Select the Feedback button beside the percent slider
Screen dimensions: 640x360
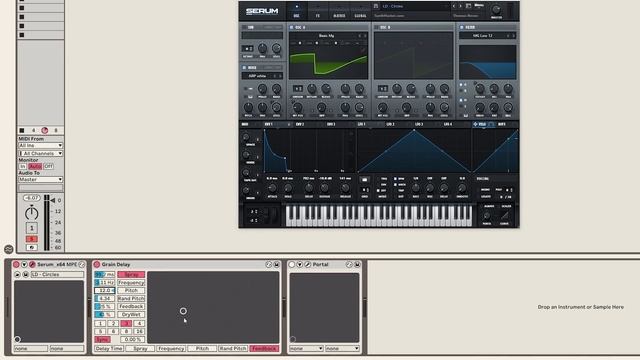tap(131, 307)
